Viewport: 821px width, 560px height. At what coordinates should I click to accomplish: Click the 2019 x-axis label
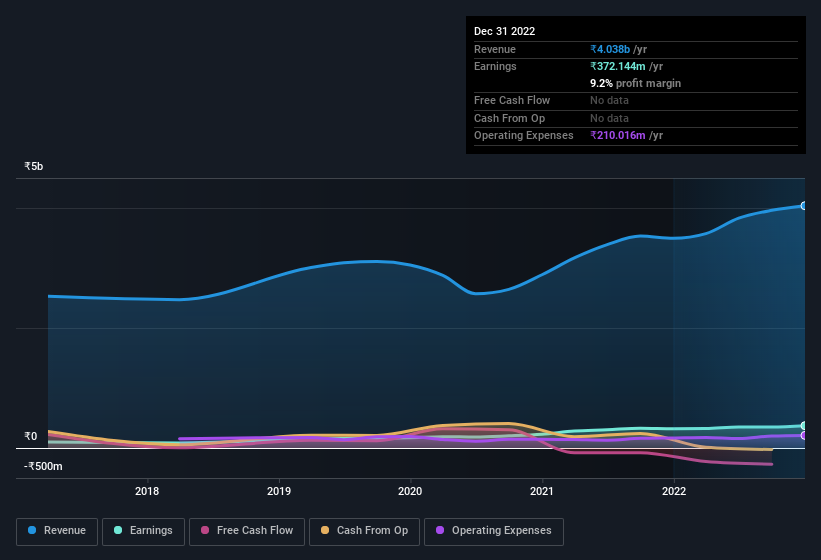[279, 491]
